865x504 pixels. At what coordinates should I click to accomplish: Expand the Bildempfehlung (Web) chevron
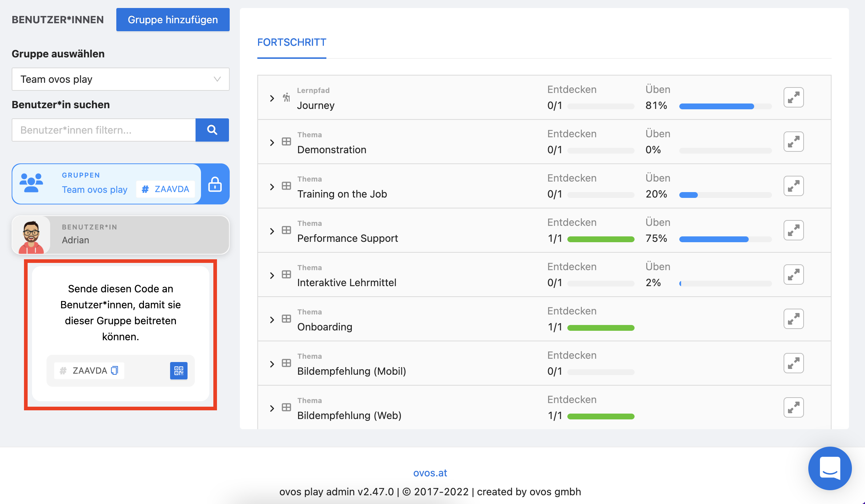pos(272,408)
